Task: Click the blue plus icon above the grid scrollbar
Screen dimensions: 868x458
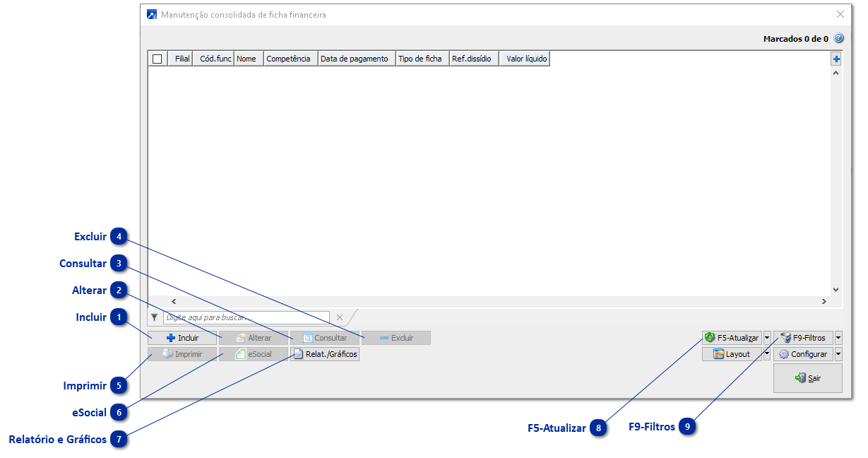Action: pos(836,60)
